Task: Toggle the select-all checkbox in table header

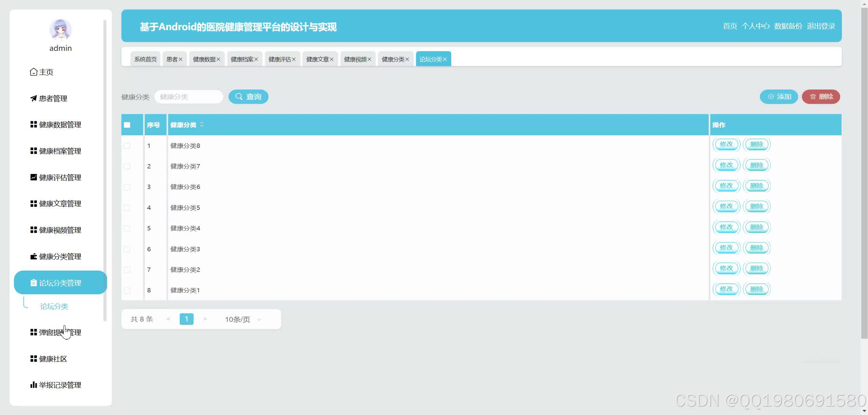Action: (127, 125)
